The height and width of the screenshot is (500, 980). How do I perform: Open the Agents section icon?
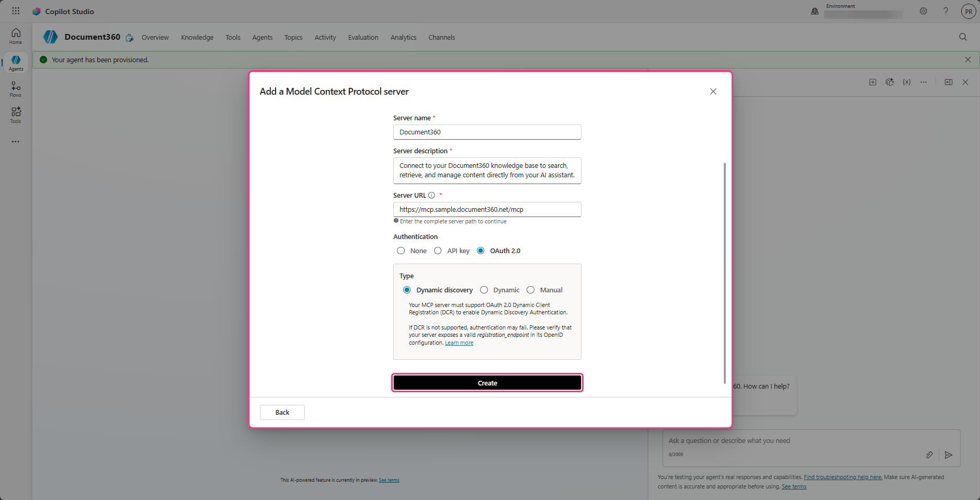pos(15,62)
